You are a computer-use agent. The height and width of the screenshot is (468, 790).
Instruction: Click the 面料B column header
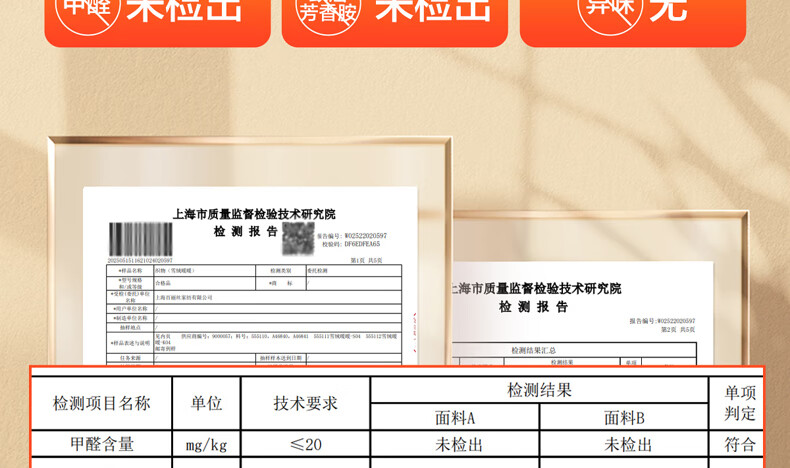624,418
